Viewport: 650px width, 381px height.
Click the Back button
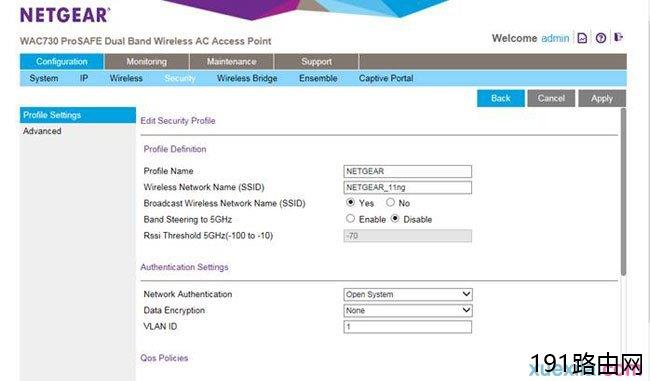click(501, 98)
